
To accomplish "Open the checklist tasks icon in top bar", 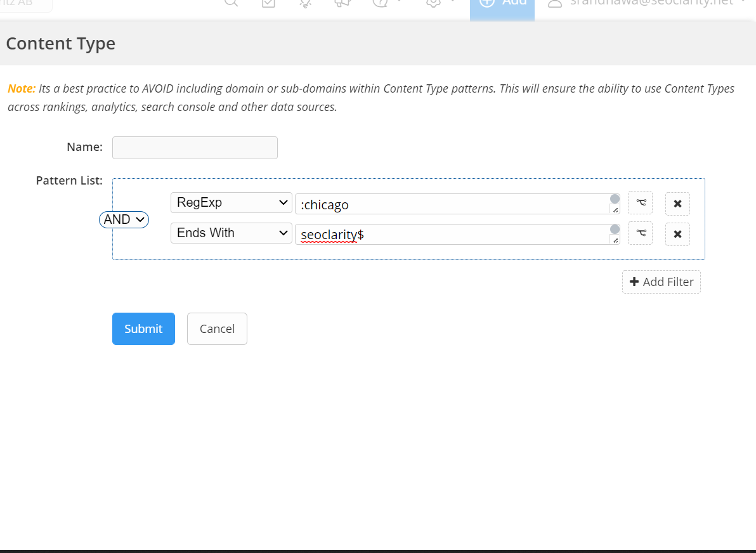I will point(268,3).
